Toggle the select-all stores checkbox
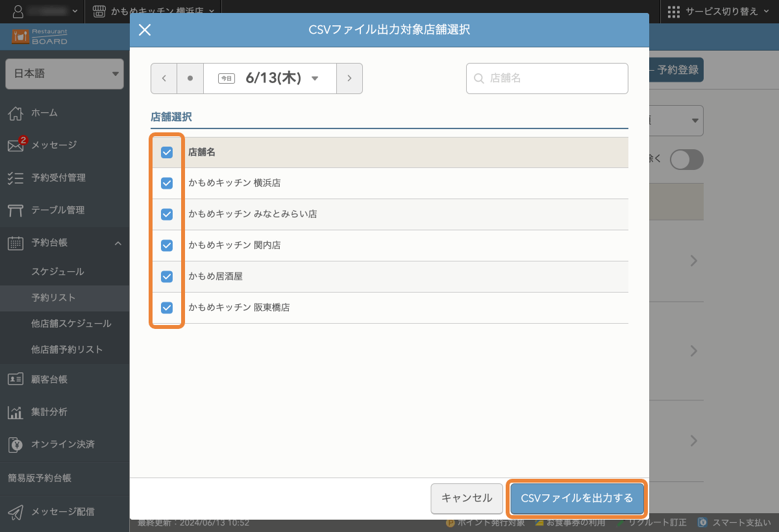Viewport: 779px width, 532px height. tap(167, 152)
